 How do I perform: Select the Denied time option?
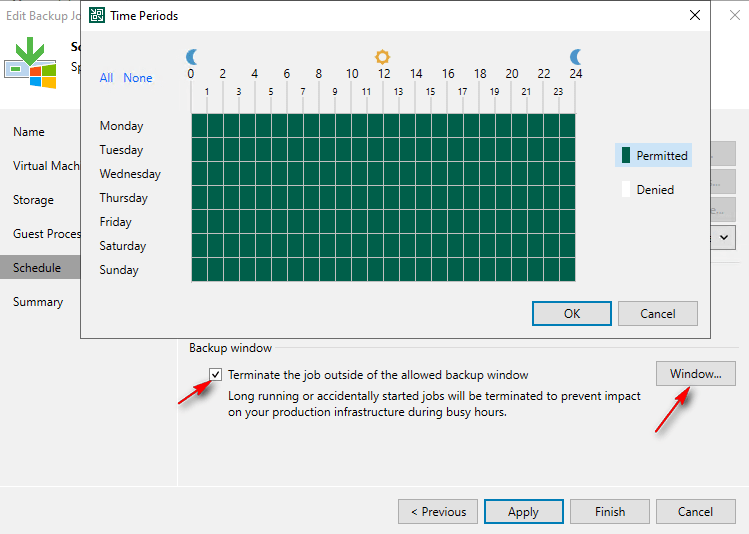pyautogui.click(x=655, y=189)
